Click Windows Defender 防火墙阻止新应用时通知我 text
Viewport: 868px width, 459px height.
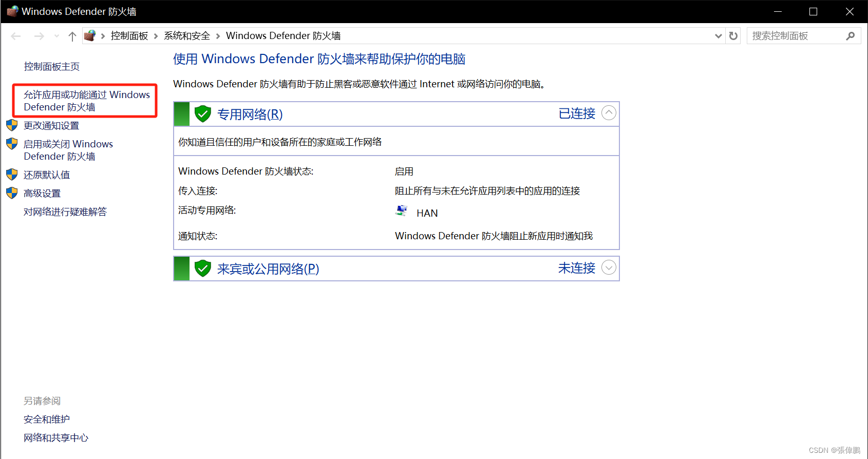[x=494, y=236]
